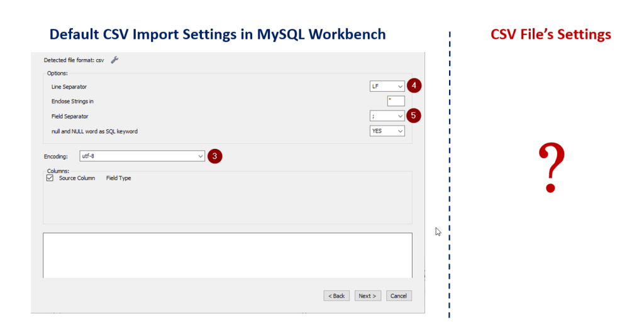The image size is (644, 331).
Task: Cancel the import wizard
Action: pos(398,295)
